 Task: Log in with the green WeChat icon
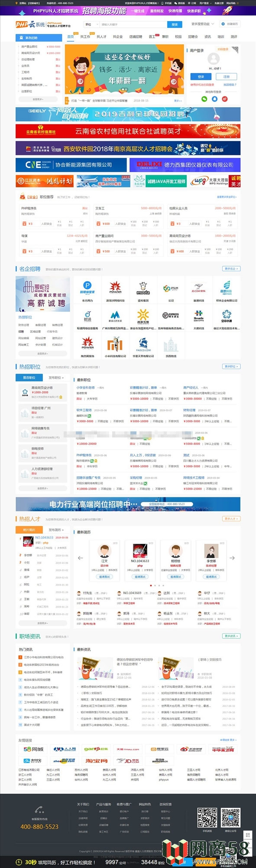[x=204, y=99]
